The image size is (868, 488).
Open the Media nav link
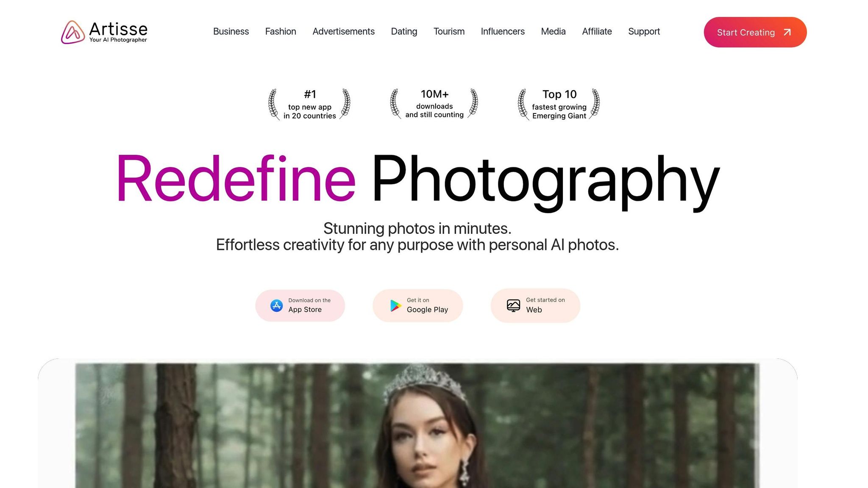click(x=553, y=31)
